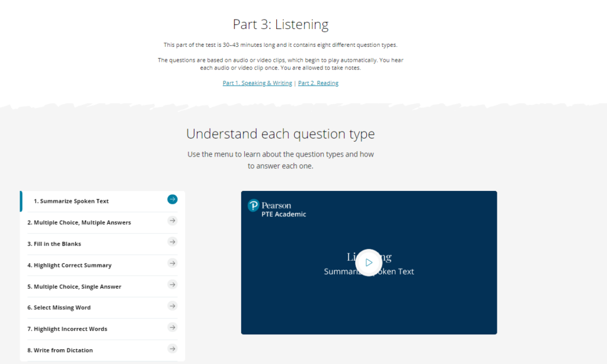Image resolution: width=607 pixels, height=364 pixels.
Task: Click the arrow icon beside Write from Dictation
Action: click(x=172, y=349)
